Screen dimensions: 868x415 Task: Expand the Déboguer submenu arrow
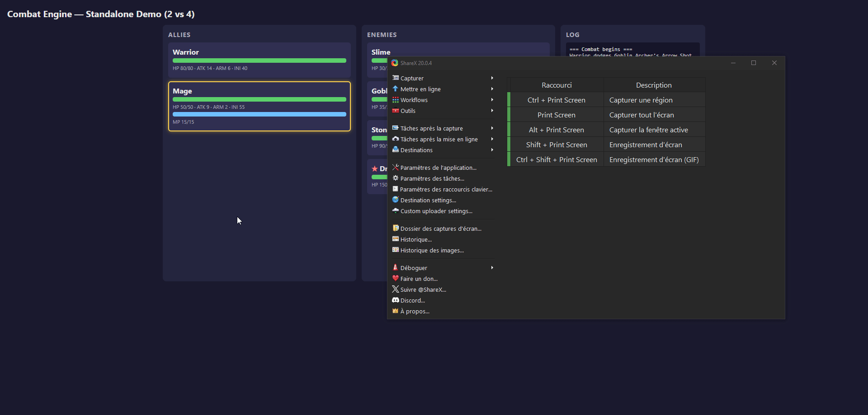pos(492,268)
